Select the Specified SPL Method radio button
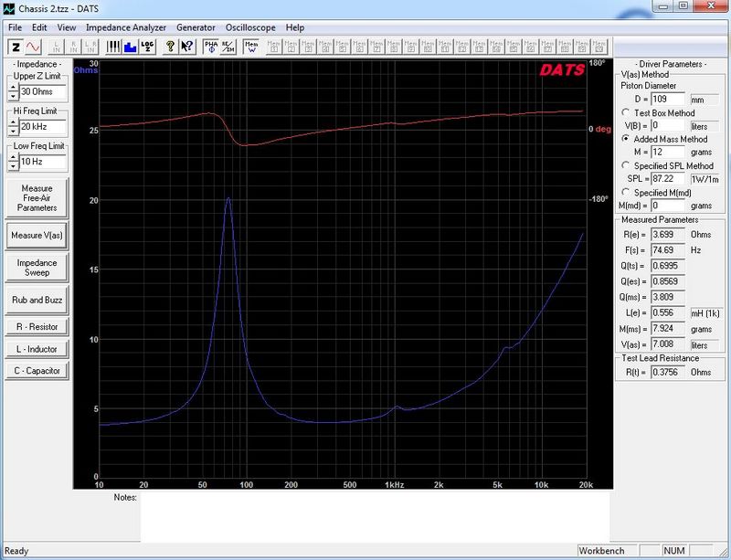731x560 pixels. pos(624,165)
